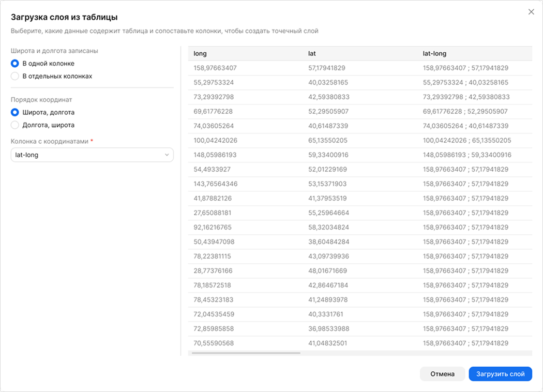Screen dimensions: 543x392
Task: Select the cell "74,03605264 ; 40,61487339"
Action: click(465, 126)
